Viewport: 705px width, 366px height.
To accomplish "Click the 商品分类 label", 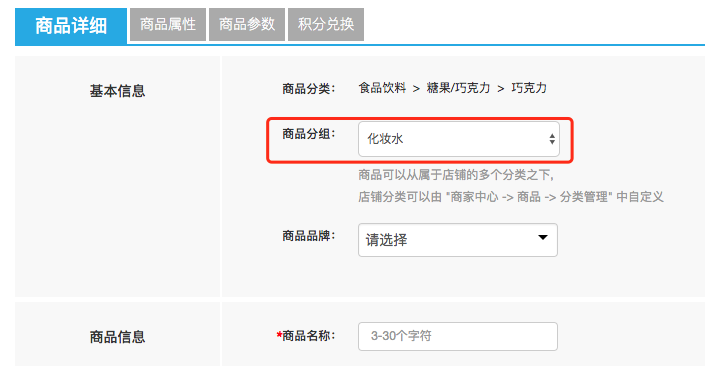I will click(x=308, y=89).
